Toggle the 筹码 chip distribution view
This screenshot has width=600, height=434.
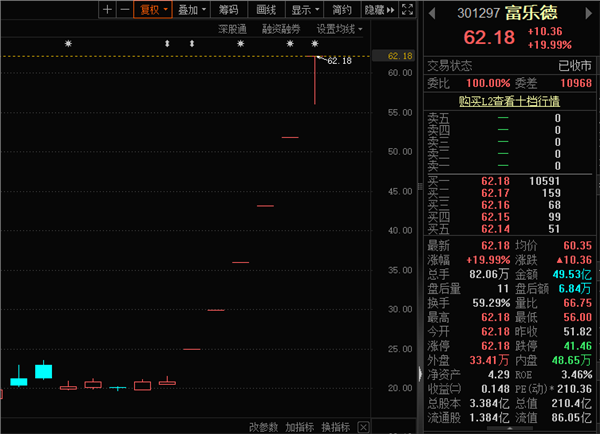pos(229,9)
